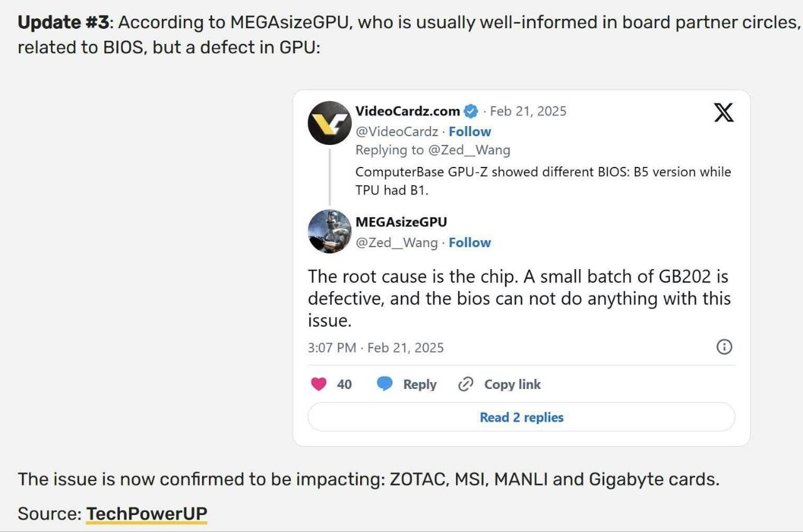Click the copy link chain icon
This screenshot has height=532, width=803.
465,384
